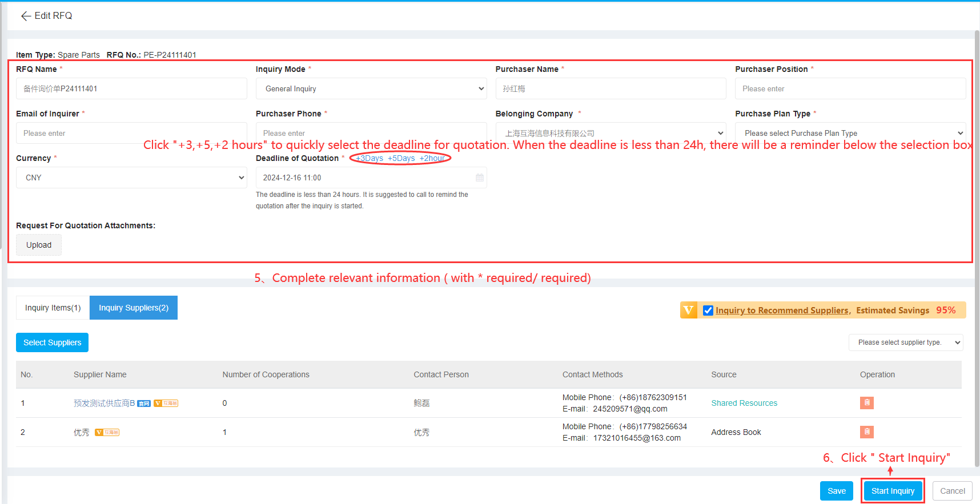Image resolution: width=980 pixels, height=504 pixels.
Task: Open the Inquiry Mode dropdown
Action: pos(371,88)
